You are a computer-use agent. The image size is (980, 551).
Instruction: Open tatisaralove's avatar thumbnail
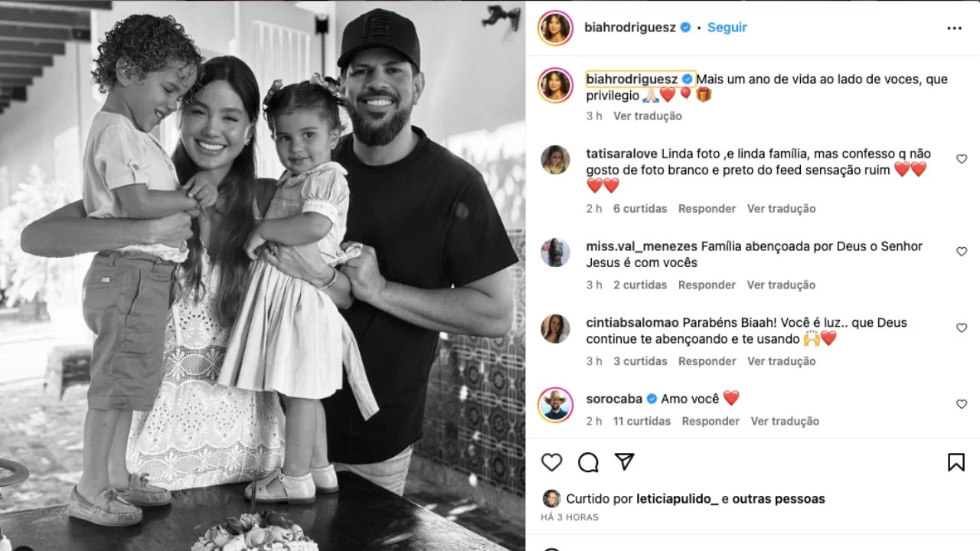(x=555, y=160)
